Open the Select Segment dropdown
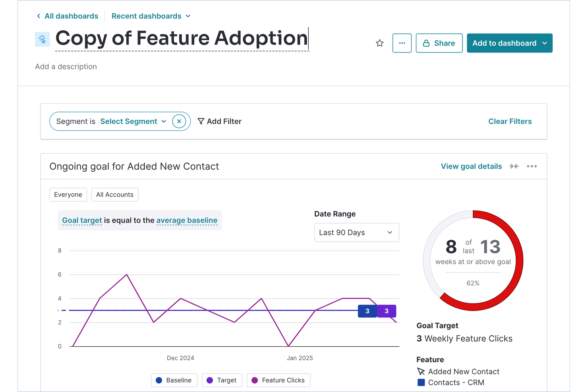 pyautogui.click(x=133, y=121)
